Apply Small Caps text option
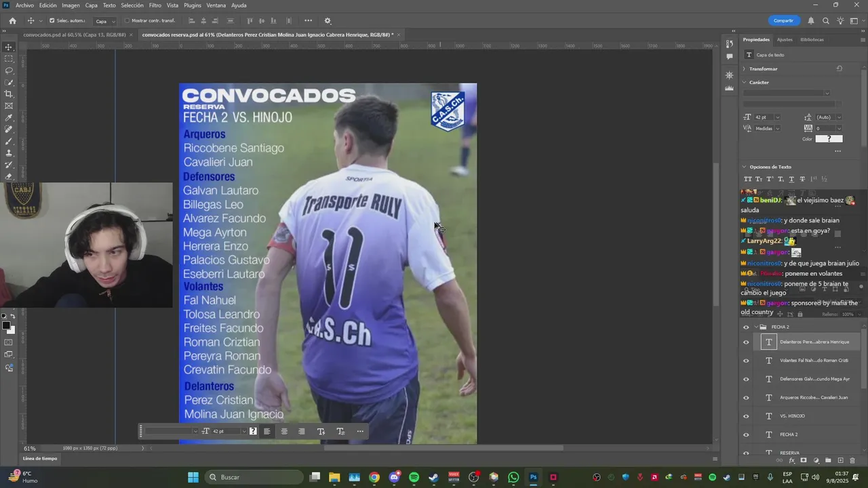Viewport: 868px width, 488px height. pos(759,179)
